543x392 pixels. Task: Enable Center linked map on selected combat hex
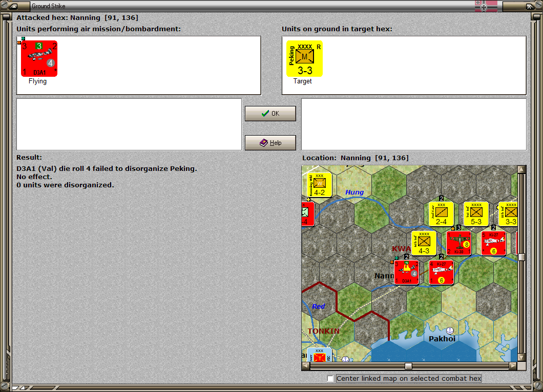(x=330, y=379)
